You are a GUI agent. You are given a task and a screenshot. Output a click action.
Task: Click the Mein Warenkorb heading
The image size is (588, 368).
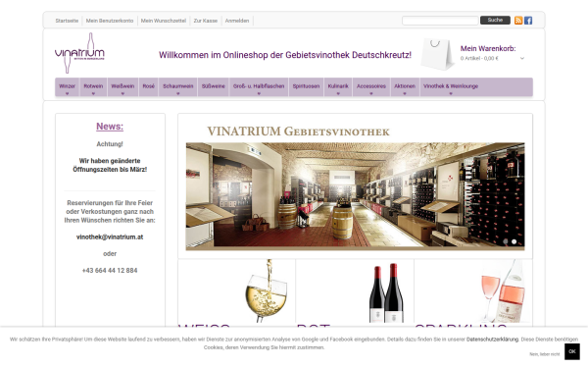(x=488, y=48)
